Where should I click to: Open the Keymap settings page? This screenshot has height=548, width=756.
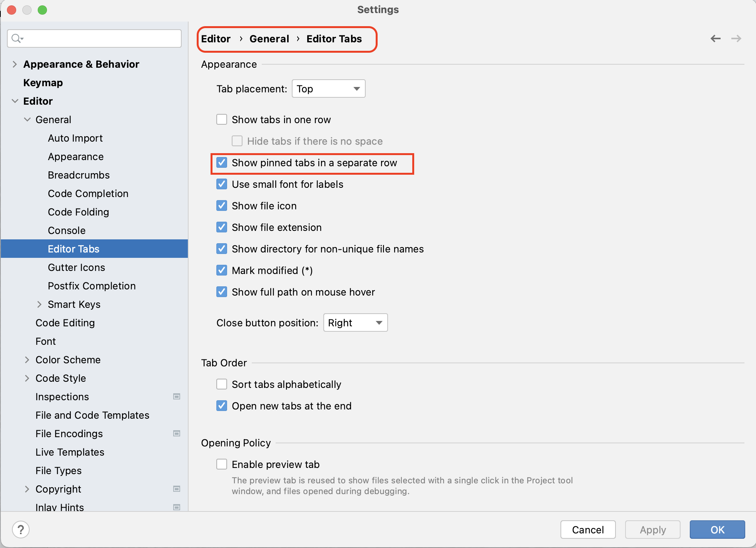(43, 83)
